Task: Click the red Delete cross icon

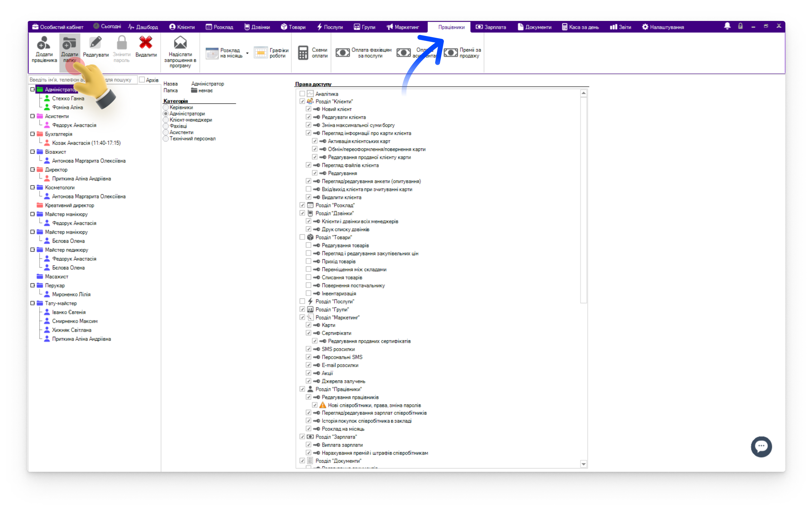Action: click(x=146, y=43)
